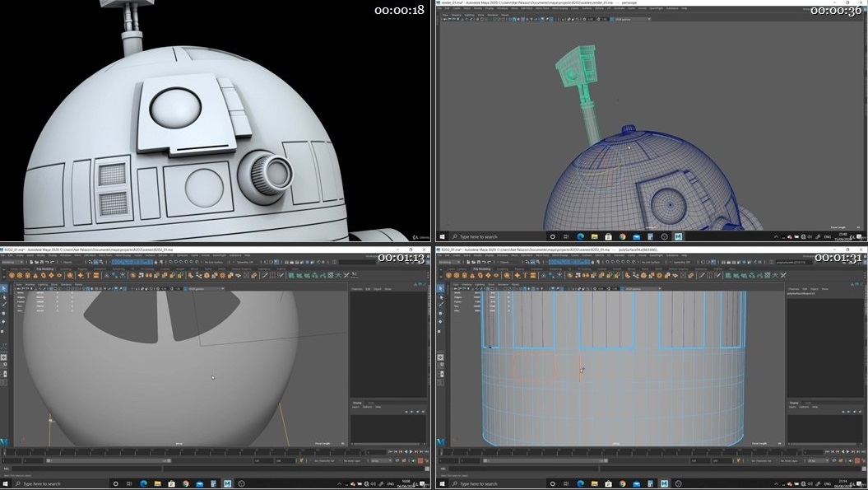
Task: Click Windows Start button in 00:01:13 window
Action: 6,484
